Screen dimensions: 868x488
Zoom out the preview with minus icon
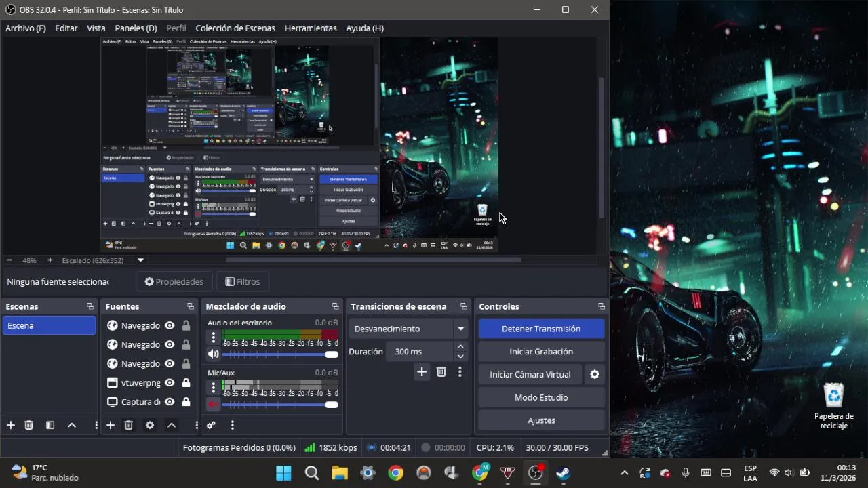[x=9, y=260]
